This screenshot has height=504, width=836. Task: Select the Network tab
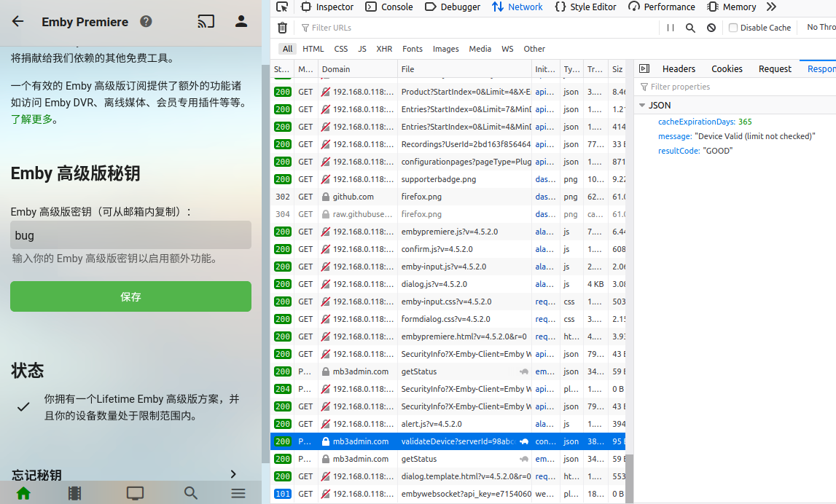(x=517, y=7)
